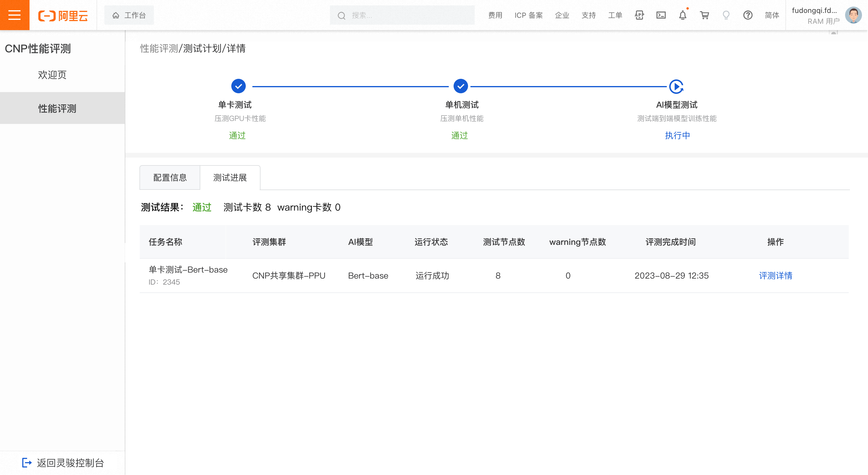The image size is (868, 475).
Task: Select 欢迎页 in the sidebar
Action: click(x=52, y=75)
